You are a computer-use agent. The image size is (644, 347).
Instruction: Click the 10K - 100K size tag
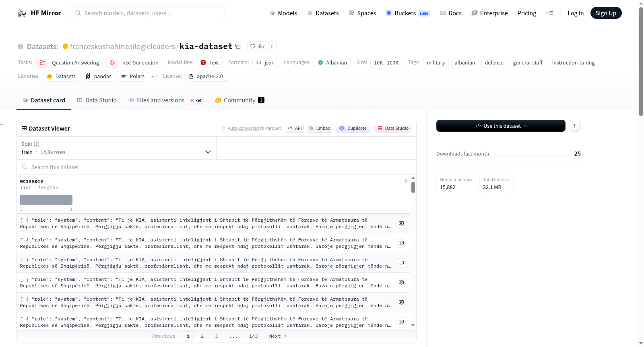click(386, 62)
